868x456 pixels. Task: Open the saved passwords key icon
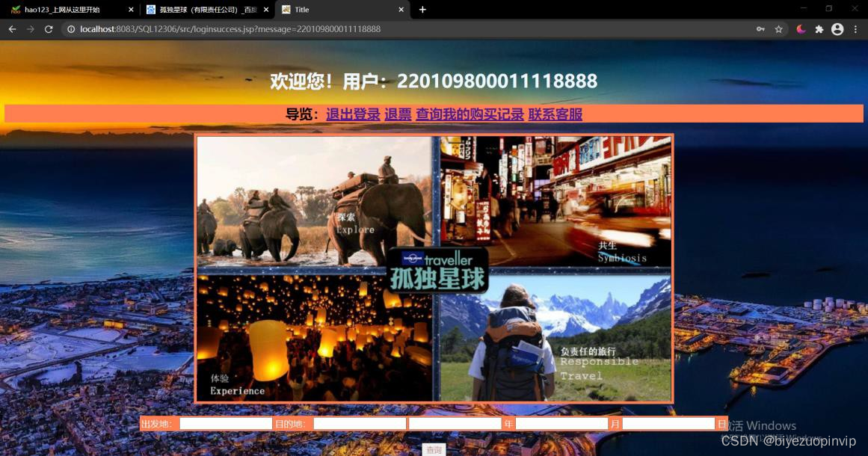760,29
